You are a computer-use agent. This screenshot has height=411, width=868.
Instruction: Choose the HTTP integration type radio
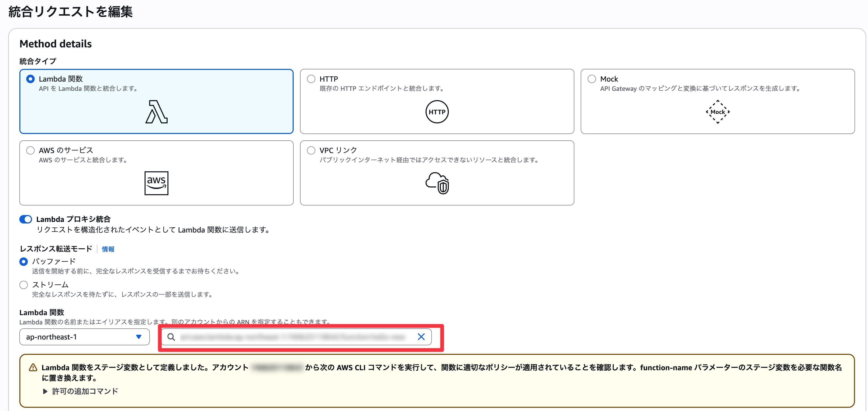(311, 79)
